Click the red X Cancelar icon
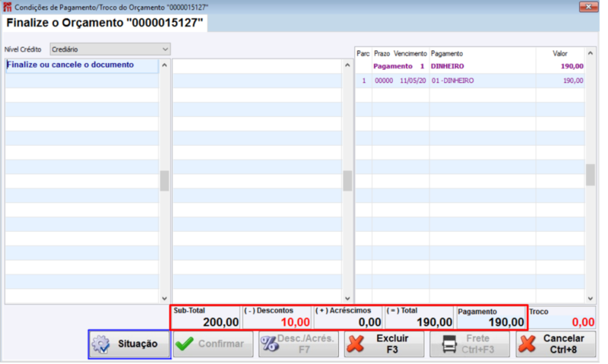Screen dimensions: 608x364 527,344
